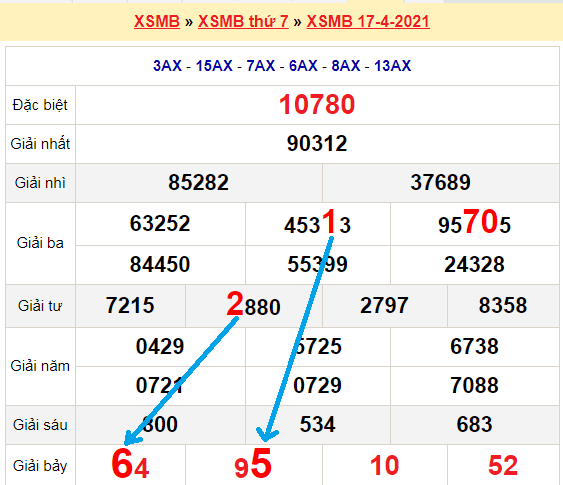Screen dimensions: 563x485
Task: Click the Giải ba number 95705
Action: point(474,223)
